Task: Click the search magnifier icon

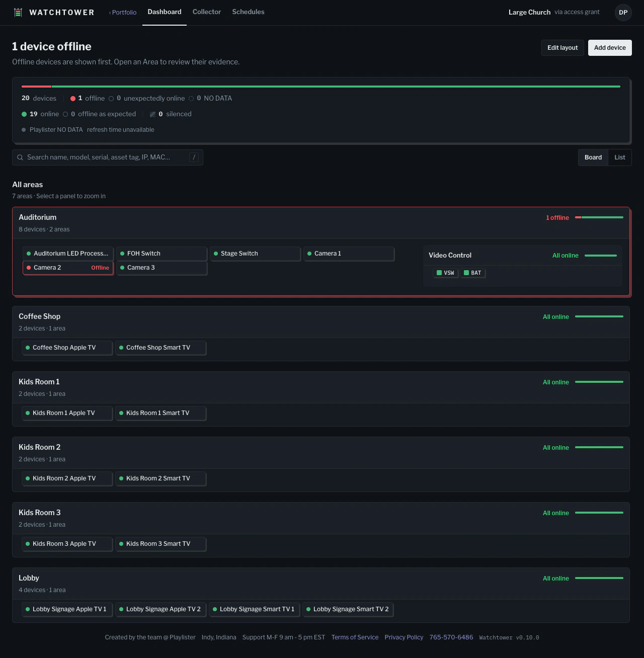Action: [x=20, y=157]
